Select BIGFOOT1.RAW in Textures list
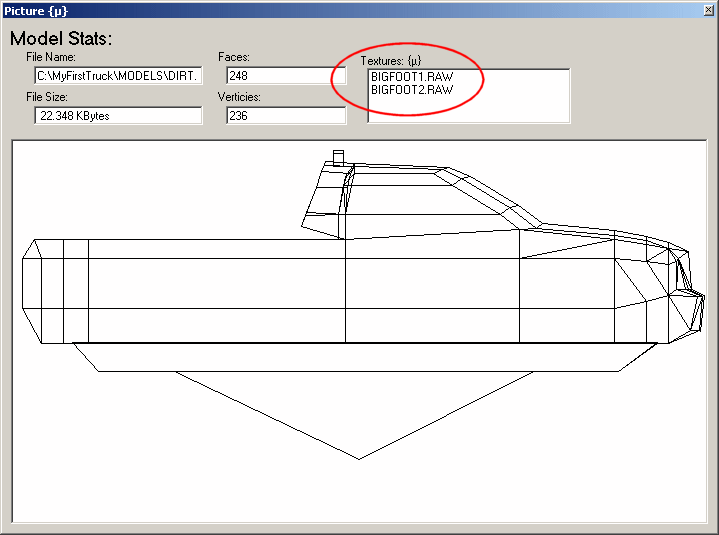Viewport: 719px width, 535px height. (x=411, y=76)
